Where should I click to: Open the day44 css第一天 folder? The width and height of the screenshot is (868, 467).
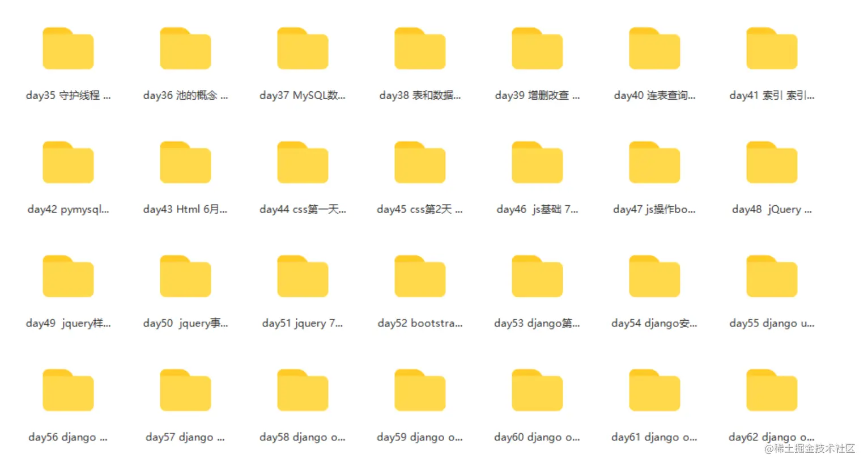click(x=303, y=163)
